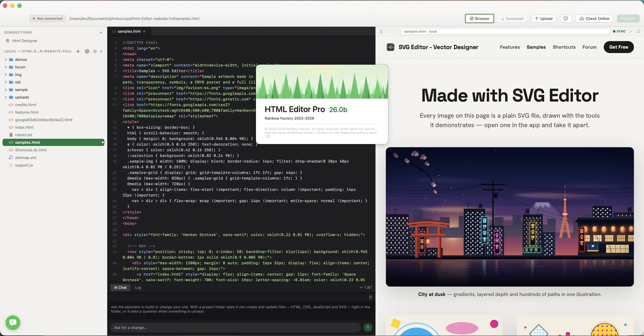Open sitemap.xml in the file tree
The width and height of the screenshot is (644, 336).
53,158
